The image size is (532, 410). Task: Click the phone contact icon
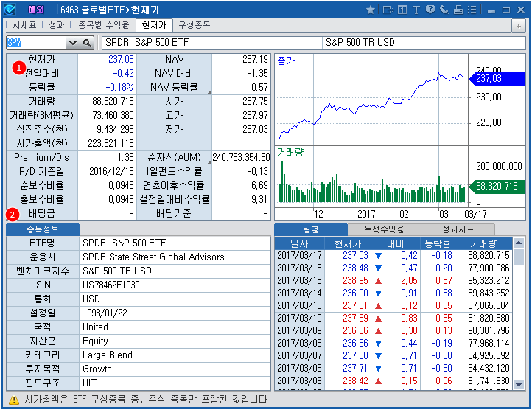pyautogui.click(x=444, y=10)
